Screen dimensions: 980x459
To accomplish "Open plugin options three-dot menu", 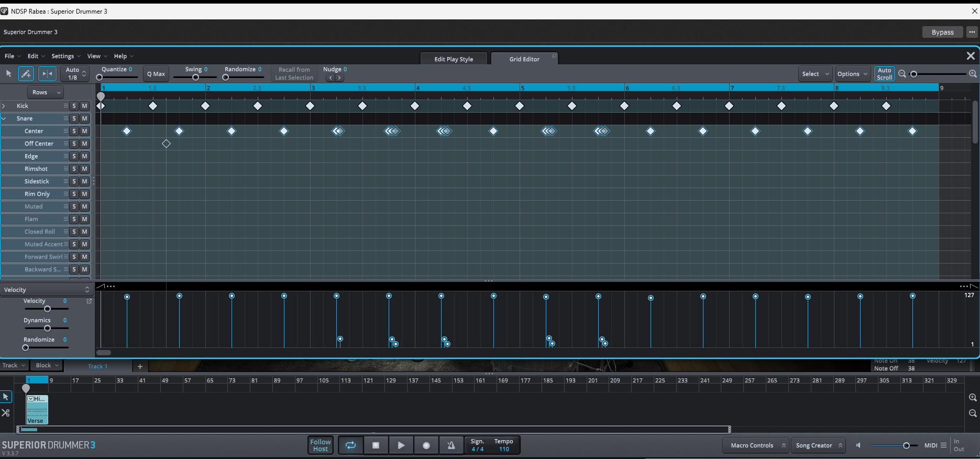I will [972, 32].
